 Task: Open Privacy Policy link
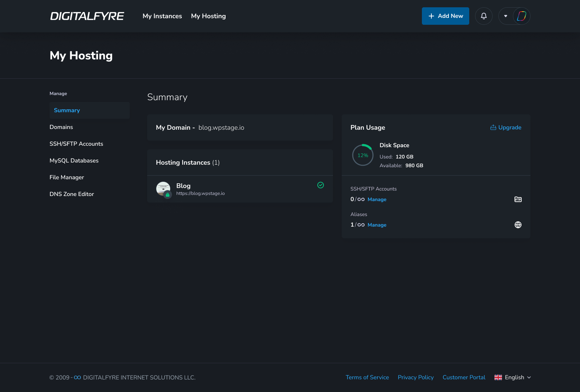coord(416,377)
